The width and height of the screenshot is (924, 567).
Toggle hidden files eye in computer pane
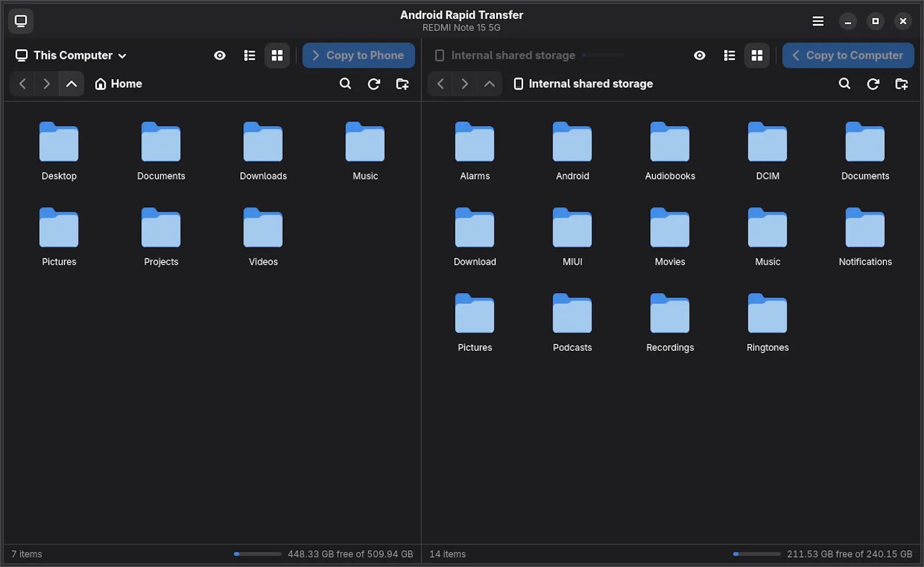pos(219,55)
